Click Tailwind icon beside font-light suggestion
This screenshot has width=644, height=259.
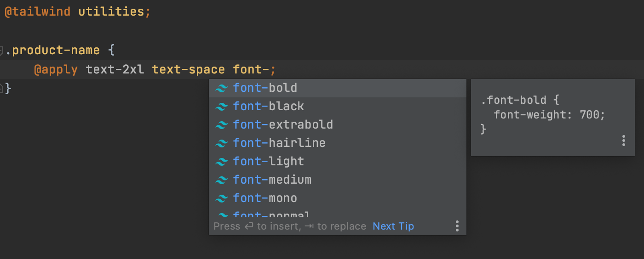(222, 162)
